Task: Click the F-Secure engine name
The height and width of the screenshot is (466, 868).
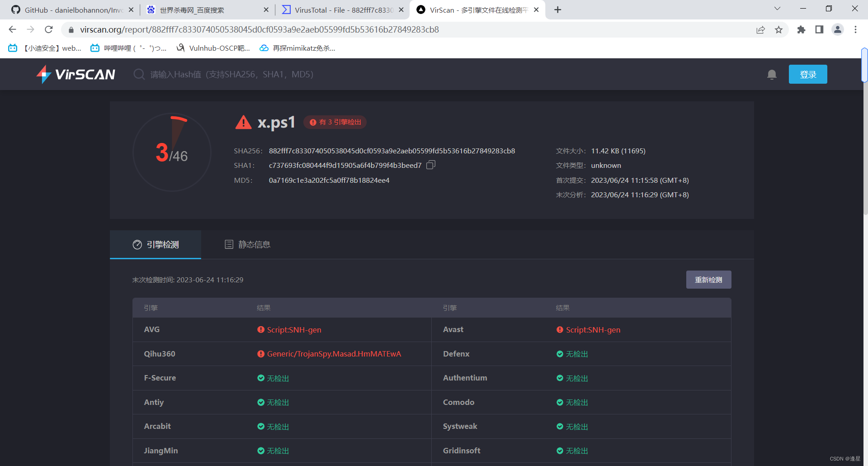Action: tap(160, 378)
